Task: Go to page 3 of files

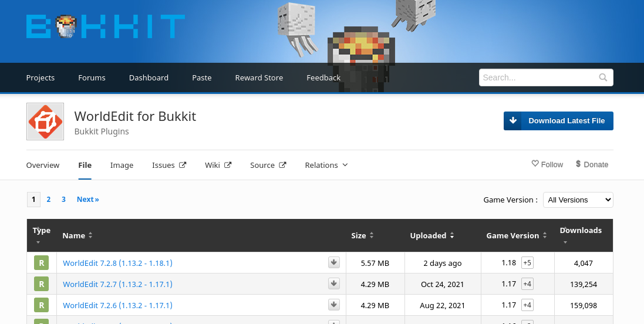Action: [63, 199]
